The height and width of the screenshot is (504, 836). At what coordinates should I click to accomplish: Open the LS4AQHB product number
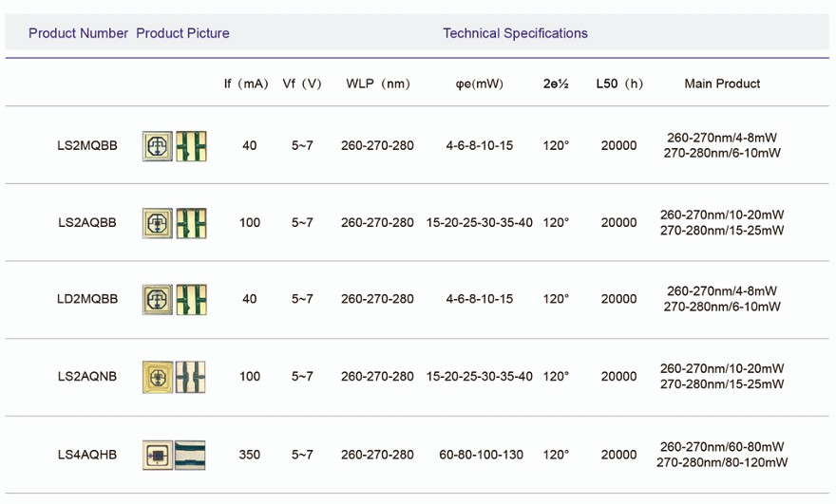pyautogui.click(x=87, y=455)
